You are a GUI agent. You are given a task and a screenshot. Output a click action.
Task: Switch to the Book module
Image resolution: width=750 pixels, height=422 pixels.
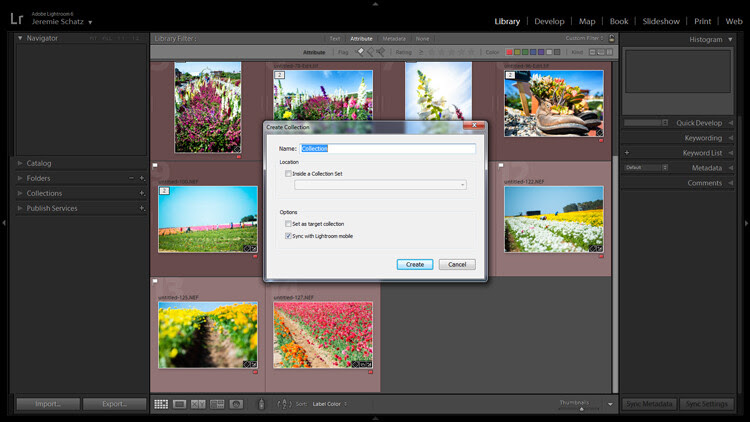tap(619, 22)
